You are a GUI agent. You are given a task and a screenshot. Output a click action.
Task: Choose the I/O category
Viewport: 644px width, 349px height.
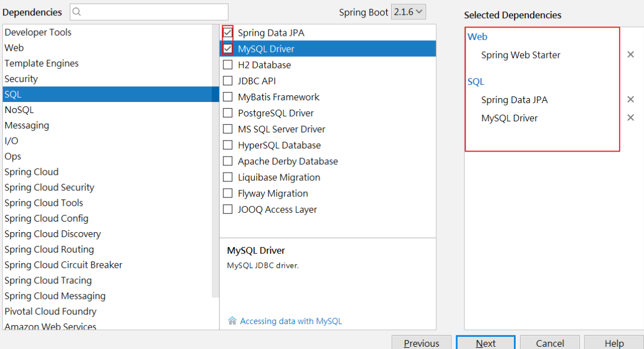107,141
